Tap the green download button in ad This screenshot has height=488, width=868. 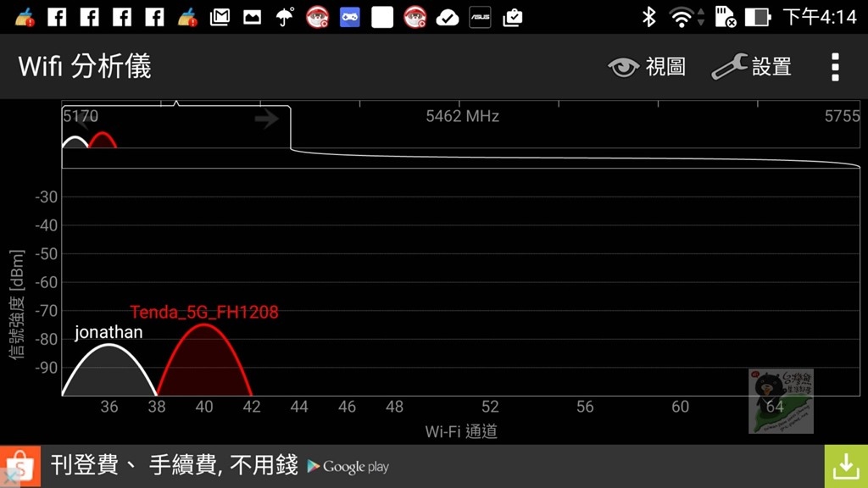pyautogui.click(x=846, y=467)
